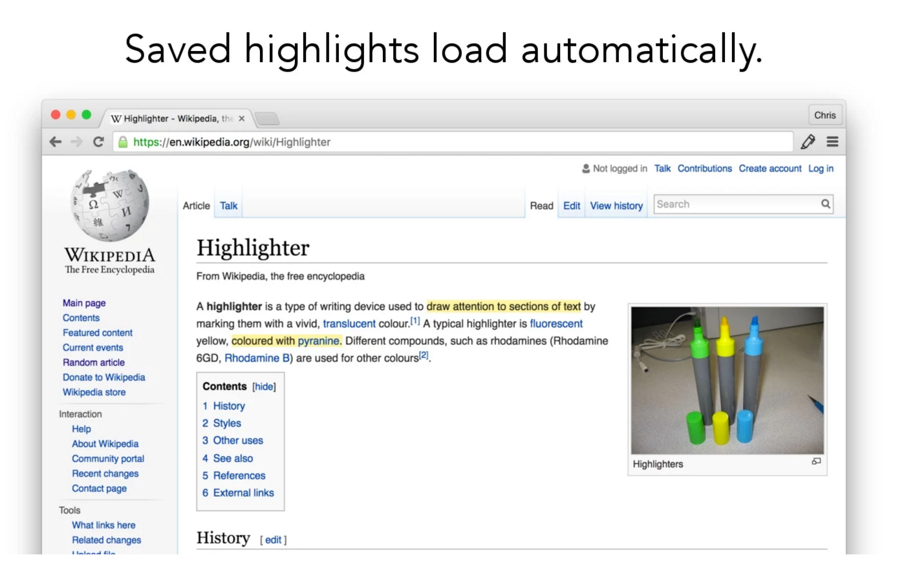Open the View history tab
The image size is (917, 588).
pyautogui.click(x=616, y=205)
